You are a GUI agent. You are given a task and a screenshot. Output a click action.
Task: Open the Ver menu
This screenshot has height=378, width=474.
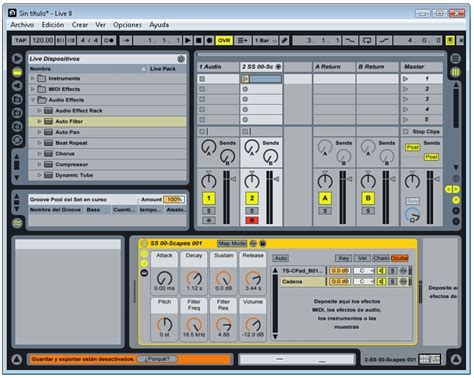100,25
